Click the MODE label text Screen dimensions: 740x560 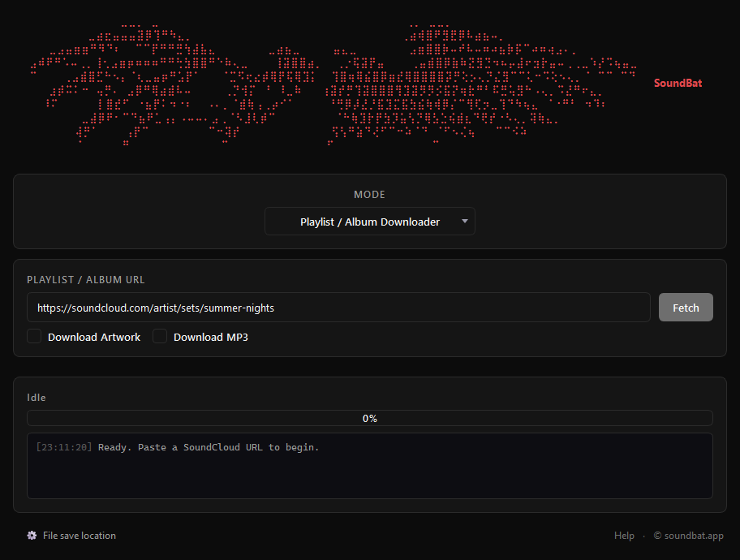tap(369, 195)
